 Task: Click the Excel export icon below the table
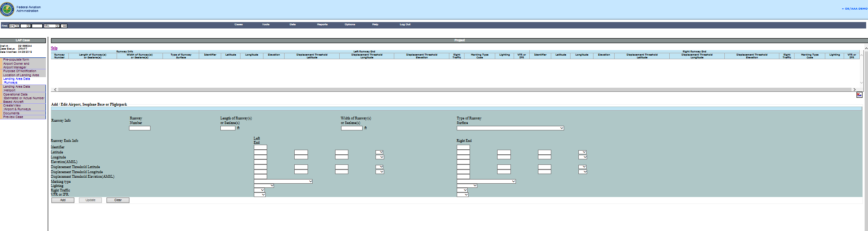(859, 95)
